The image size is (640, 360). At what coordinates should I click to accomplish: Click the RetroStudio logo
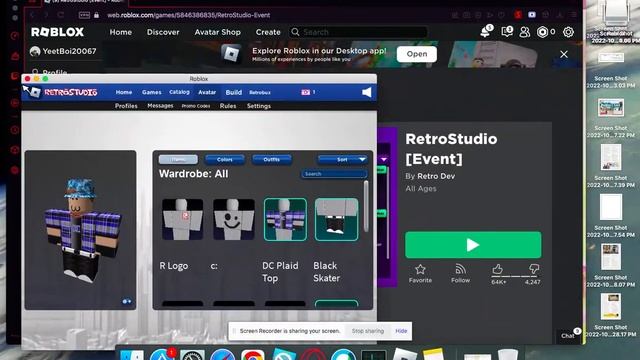[x=70, y=92]
